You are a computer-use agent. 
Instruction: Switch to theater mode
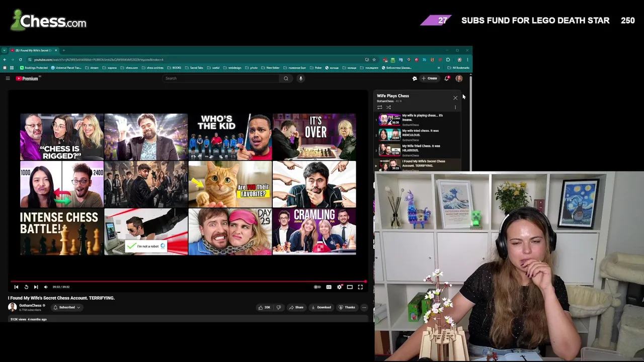tap(350, 287)
